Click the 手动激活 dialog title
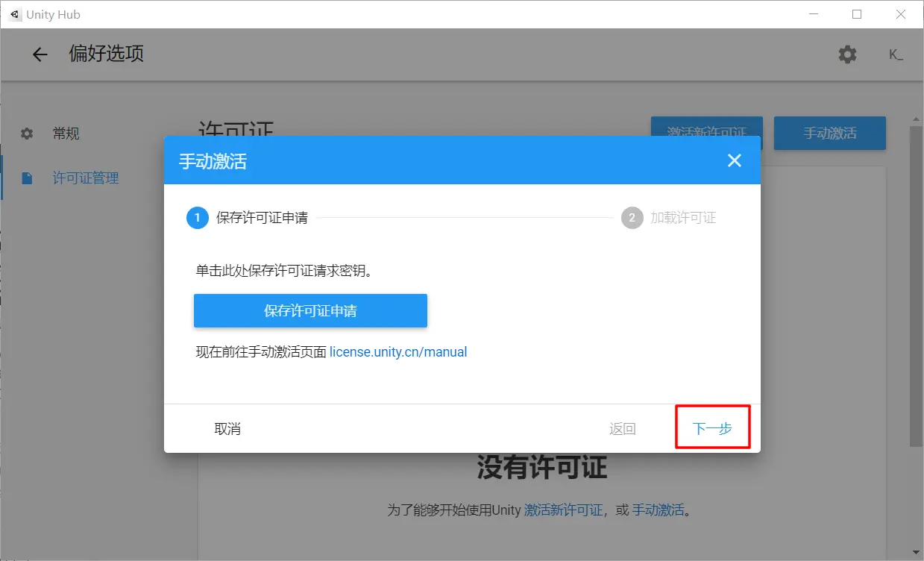Image resolution: width=924 pixels, height=561 pixels. [213, 160]
